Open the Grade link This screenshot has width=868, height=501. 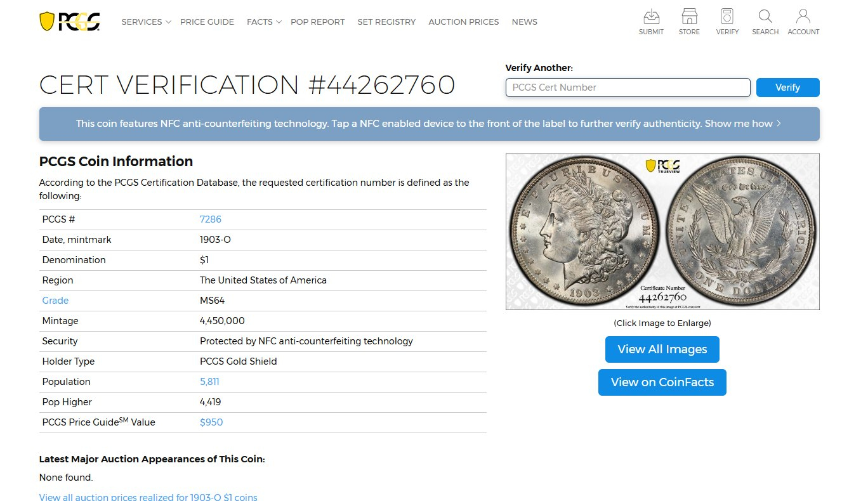[x=55, y=301]
